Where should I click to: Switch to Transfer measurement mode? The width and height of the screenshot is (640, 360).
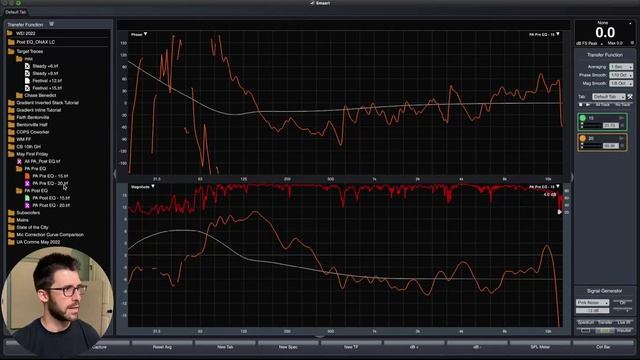pyautogui.click(x=605, y=322)
